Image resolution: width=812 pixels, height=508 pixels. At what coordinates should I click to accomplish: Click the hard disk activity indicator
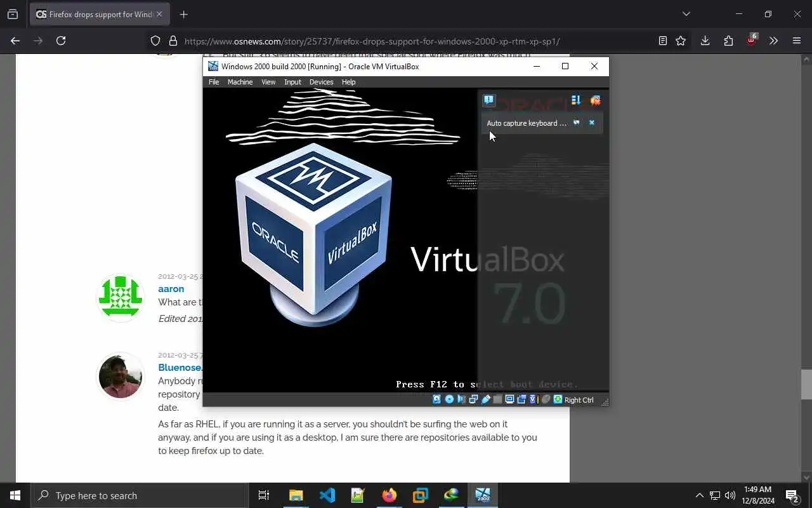pyautogui.click(x=437, y=399)
